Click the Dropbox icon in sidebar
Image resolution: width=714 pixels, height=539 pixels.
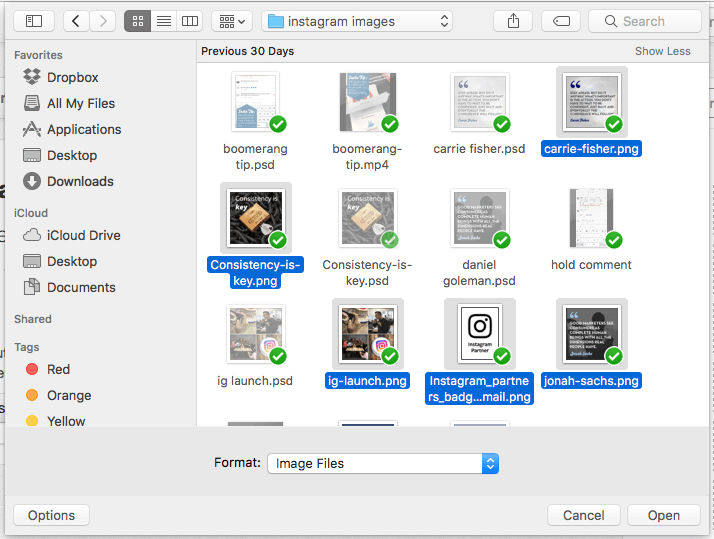tap(32, 77)
